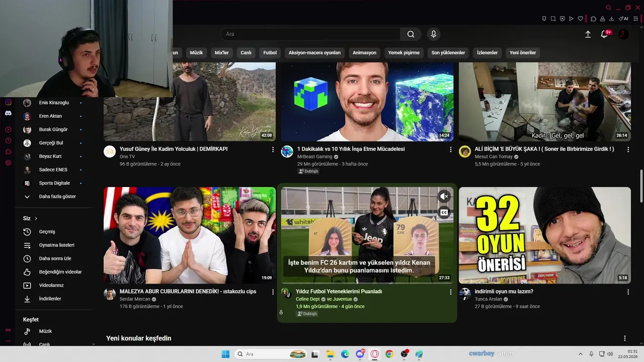Screen dimensions: 644x362
Task: Click the snapshot selection icon in toolbar
Action: coord(553,19)
